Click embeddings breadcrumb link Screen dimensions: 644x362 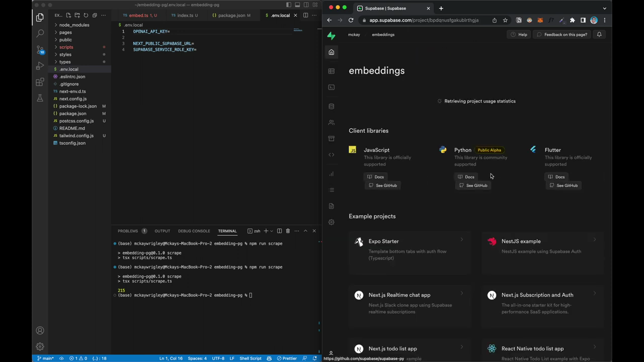(383, 35)
